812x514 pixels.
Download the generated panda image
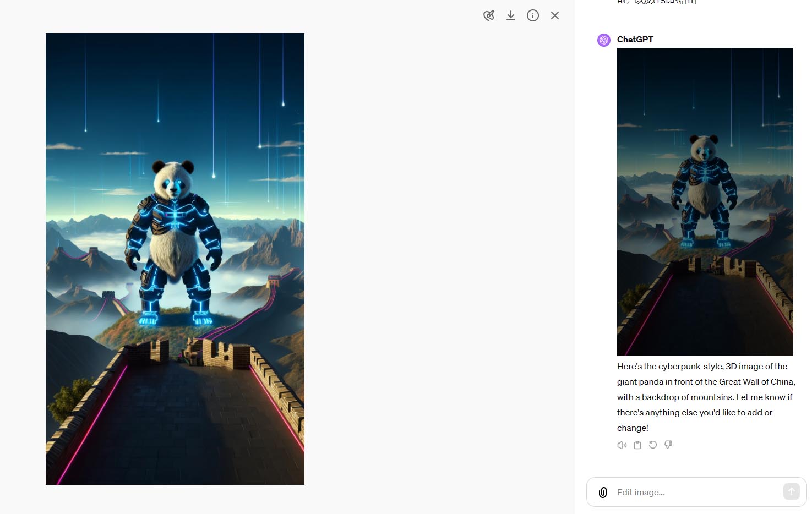511,15
